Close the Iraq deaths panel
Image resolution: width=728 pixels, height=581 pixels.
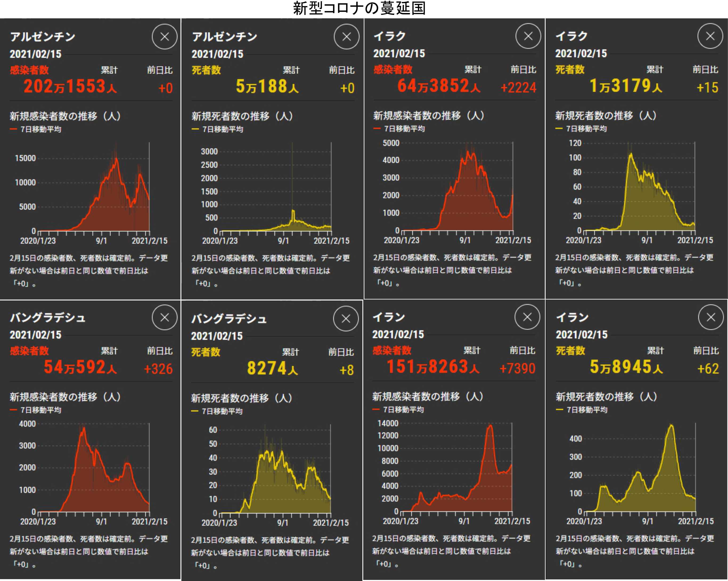coord(710,36)
